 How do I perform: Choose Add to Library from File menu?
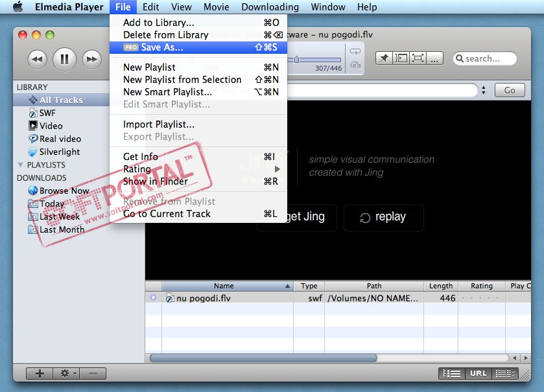point(198,23)
